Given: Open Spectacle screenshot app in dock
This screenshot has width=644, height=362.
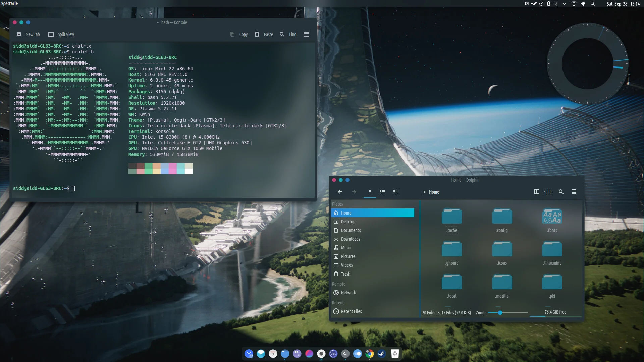Looking at the screenshot, I should click(321, 354).
